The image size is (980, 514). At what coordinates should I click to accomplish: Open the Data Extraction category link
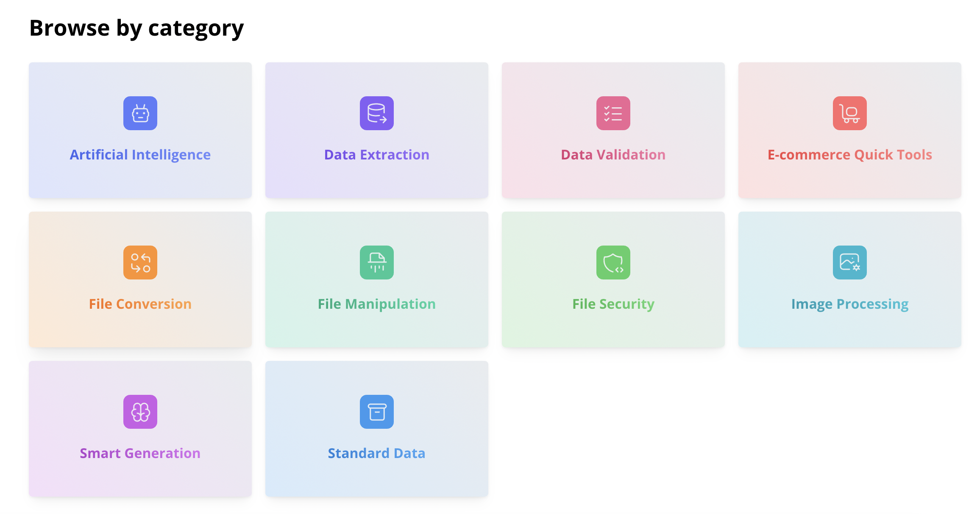click(377, 155)
